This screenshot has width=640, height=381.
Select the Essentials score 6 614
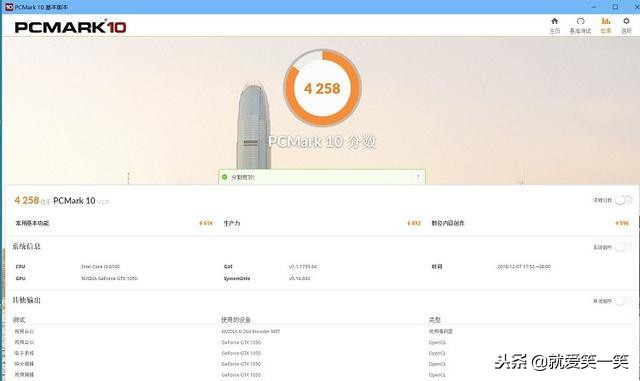[x=206, y=223]
